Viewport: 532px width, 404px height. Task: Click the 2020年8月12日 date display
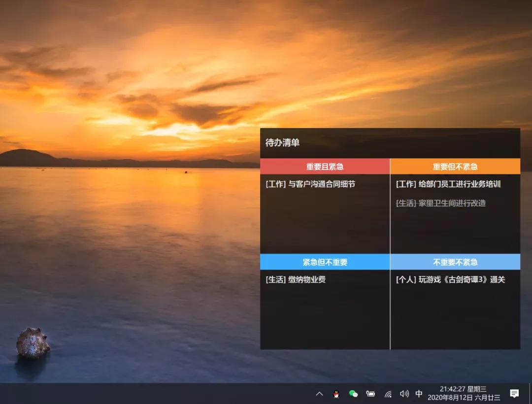click(450, 397)
